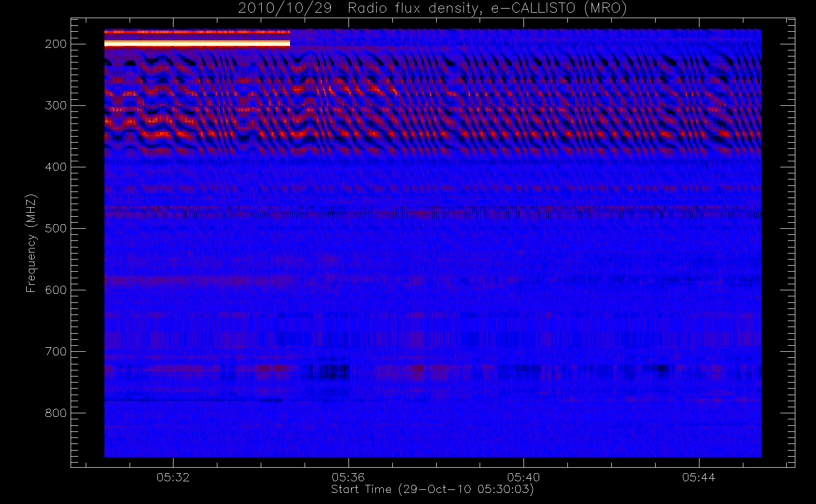Viewport: 816px width, 504px height.
Task: Click the 05:32 time tick label
Action: tap(173, 477)
